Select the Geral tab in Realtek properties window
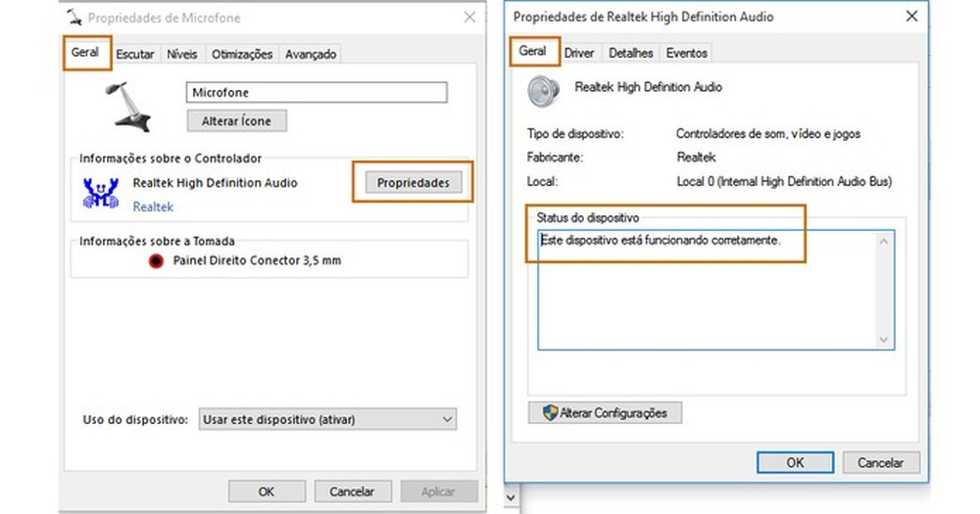980x514 pixels. click(x=532, y=51)
